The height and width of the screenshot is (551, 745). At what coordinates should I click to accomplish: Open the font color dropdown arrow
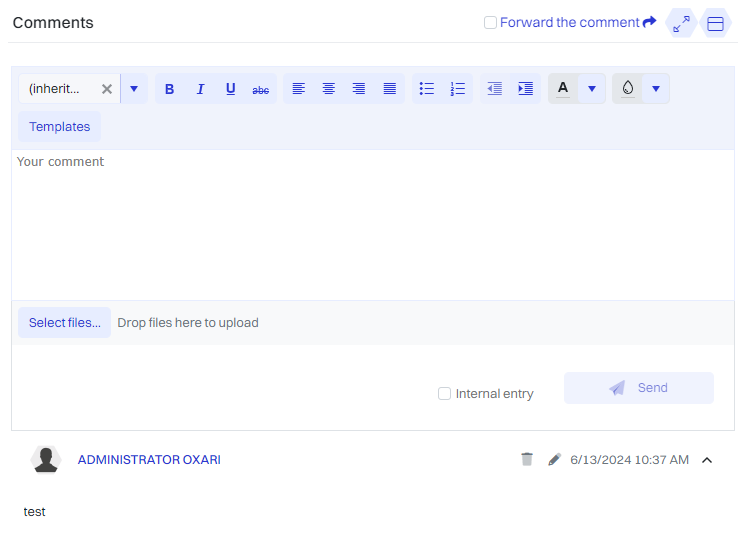(x=592, y=89)
